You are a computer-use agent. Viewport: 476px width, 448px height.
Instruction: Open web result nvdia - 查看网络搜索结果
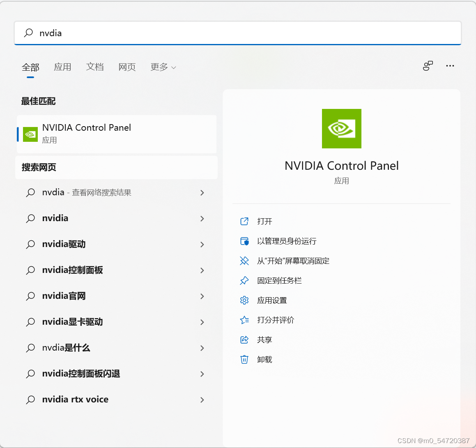pyautogui.click(x=117, y=193)
